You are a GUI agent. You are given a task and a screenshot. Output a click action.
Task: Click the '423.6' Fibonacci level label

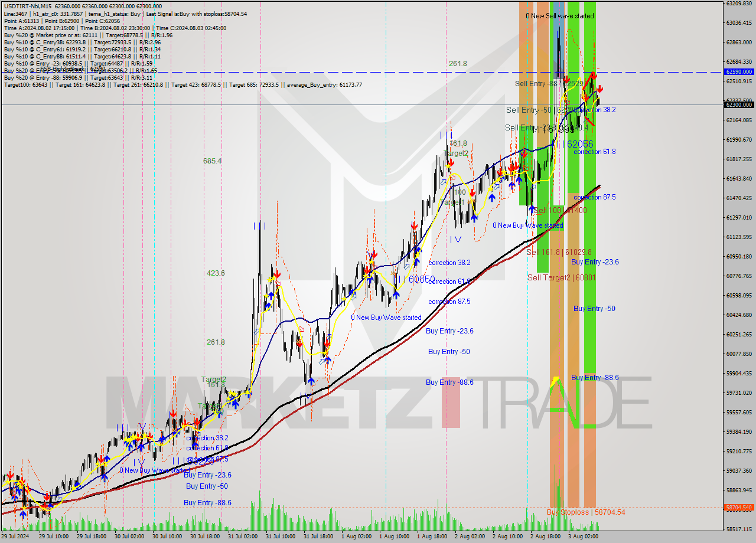coord(216,273)
